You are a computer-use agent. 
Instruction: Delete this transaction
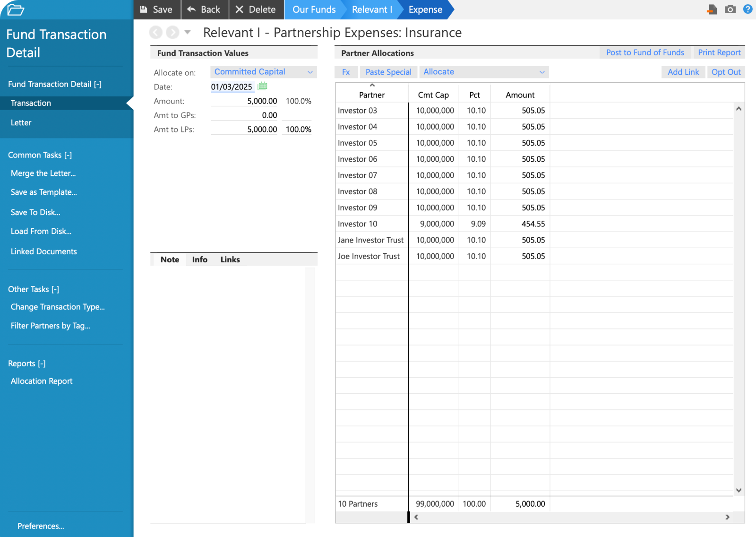point(256,9)
